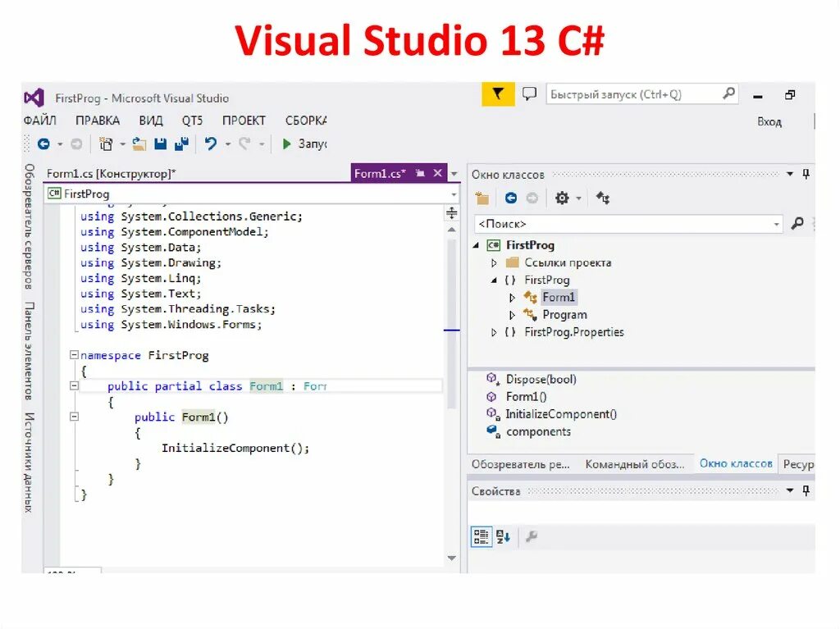This screenshot has height=629, width=840.
Task: Click the Class View search magnifier button
Action: [797, 223]
